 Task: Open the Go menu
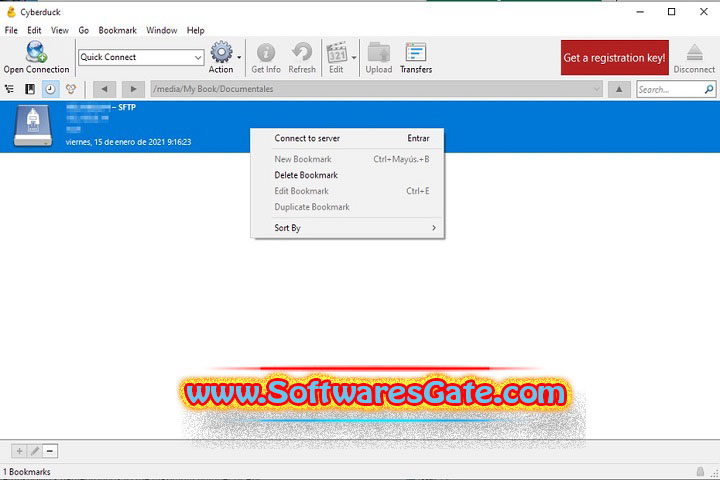coord(84,30)
